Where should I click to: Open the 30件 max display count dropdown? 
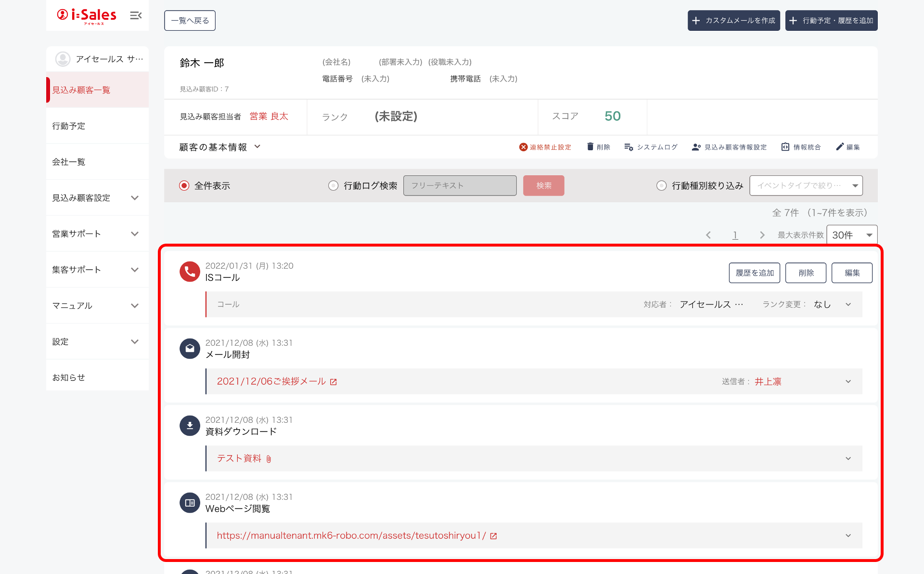tap(852, 235)
